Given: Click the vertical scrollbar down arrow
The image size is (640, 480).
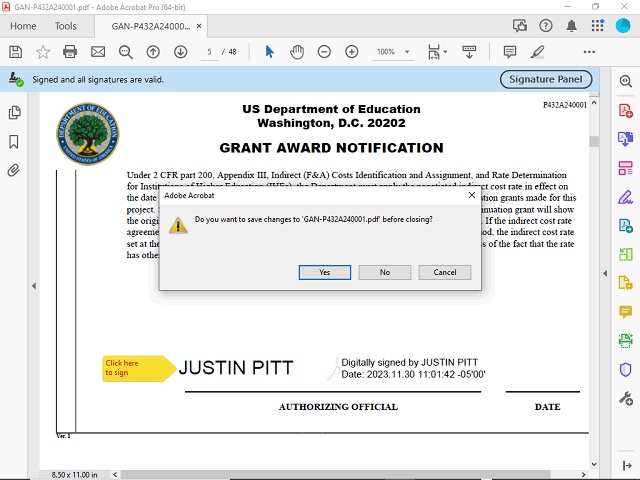Looking at the screenshot, I should tap(594, 464).
